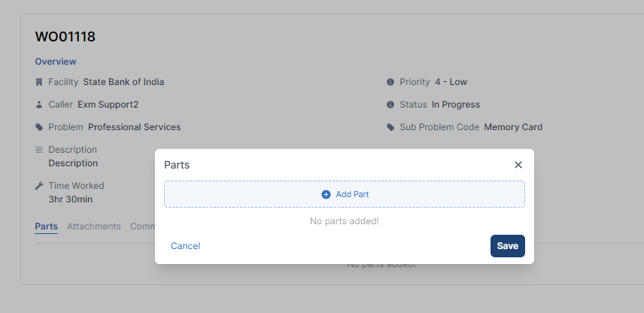Screen dimensions: 644x313
Task: Click the In Progress status value
Action: [x=456, y=105]
